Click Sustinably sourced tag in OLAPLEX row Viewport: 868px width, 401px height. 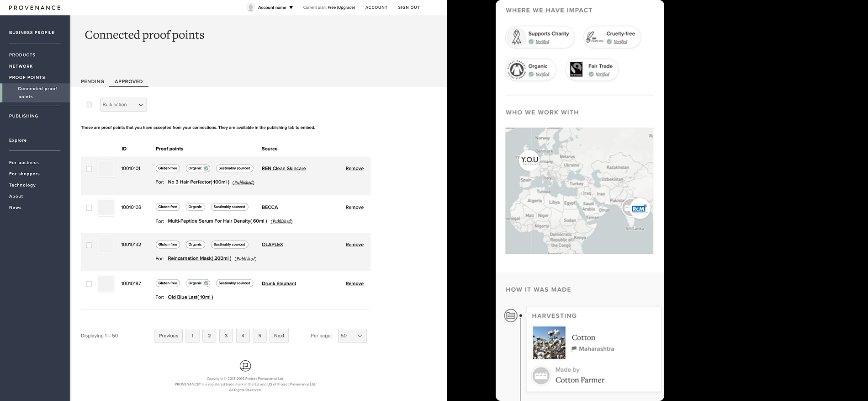[x=229, y=244]
